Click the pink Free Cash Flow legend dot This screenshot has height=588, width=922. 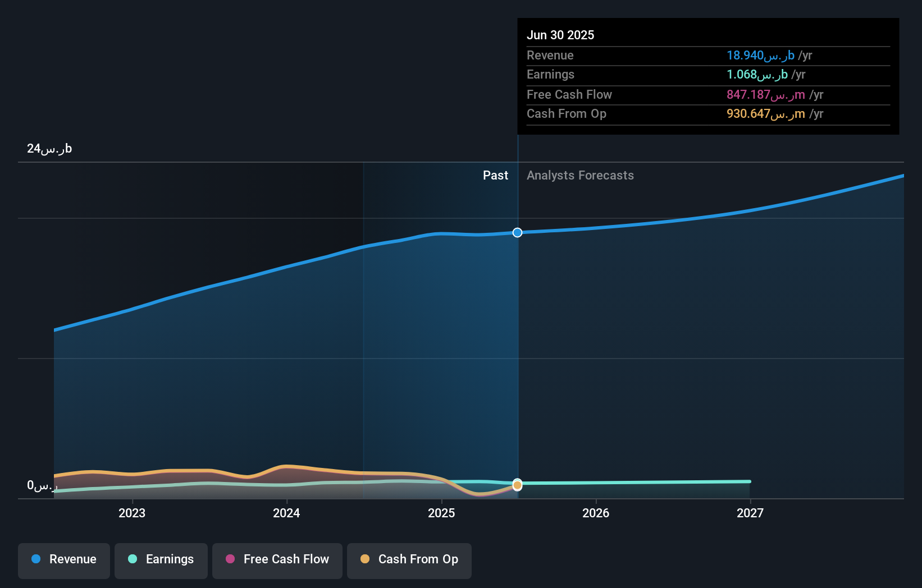click(229, 559)
